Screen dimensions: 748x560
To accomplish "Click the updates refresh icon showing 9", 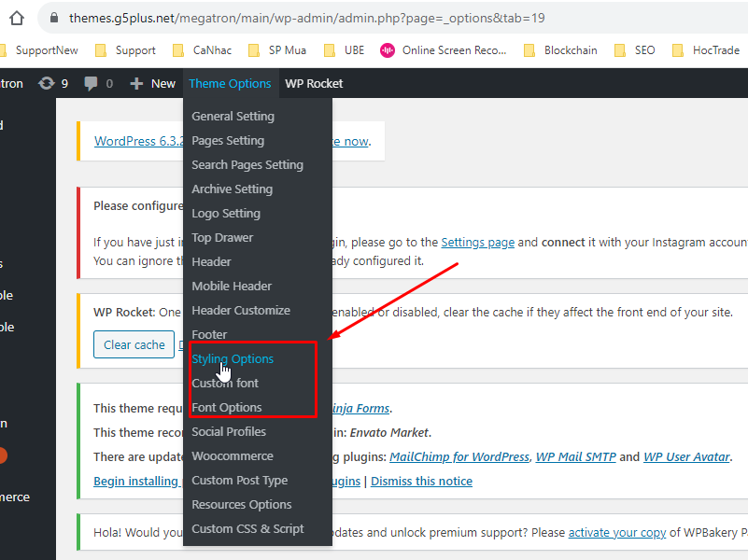I will pos(47,83).
